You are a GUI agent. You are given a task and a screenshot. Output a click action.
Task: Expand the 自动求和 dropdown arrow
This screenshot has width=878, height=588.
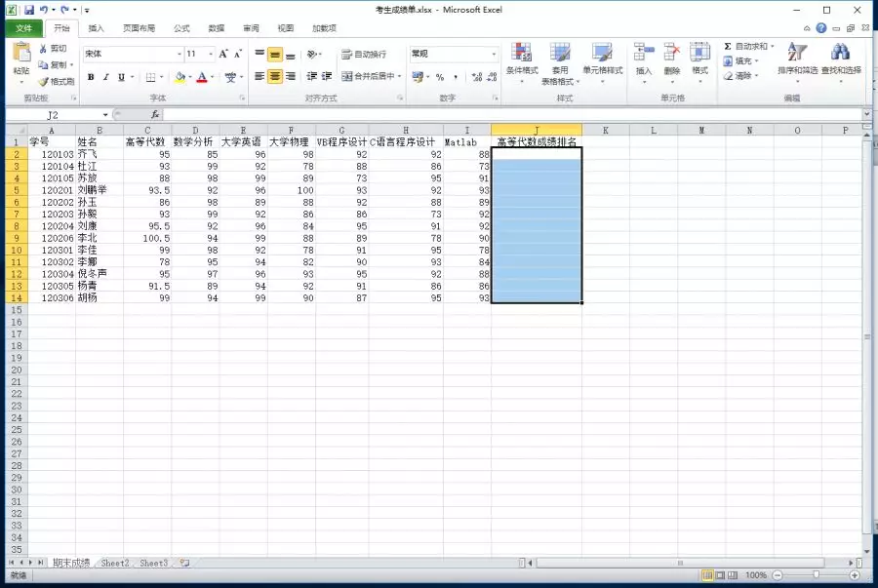click(x=773, y=47)
